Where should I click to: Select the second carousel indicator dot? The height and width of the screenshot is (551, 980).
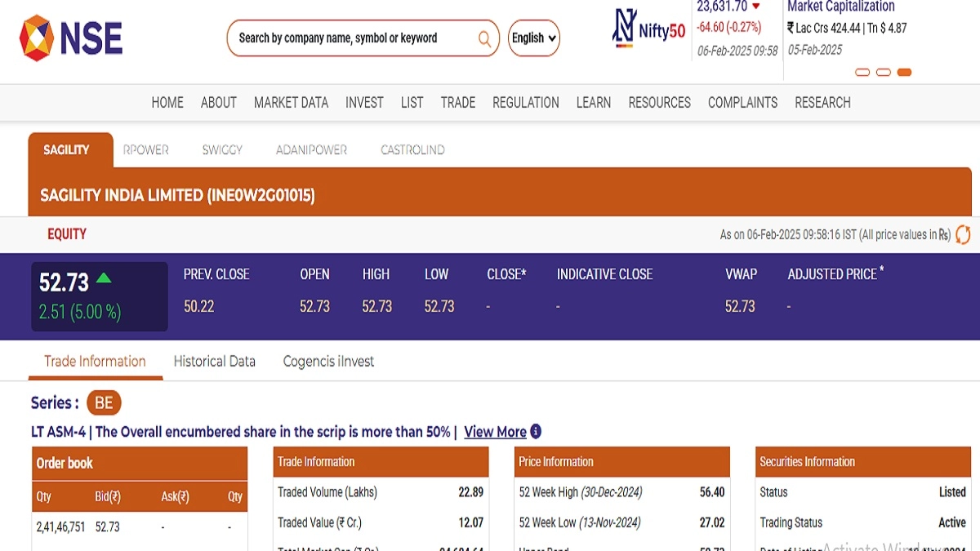[883, 73]
